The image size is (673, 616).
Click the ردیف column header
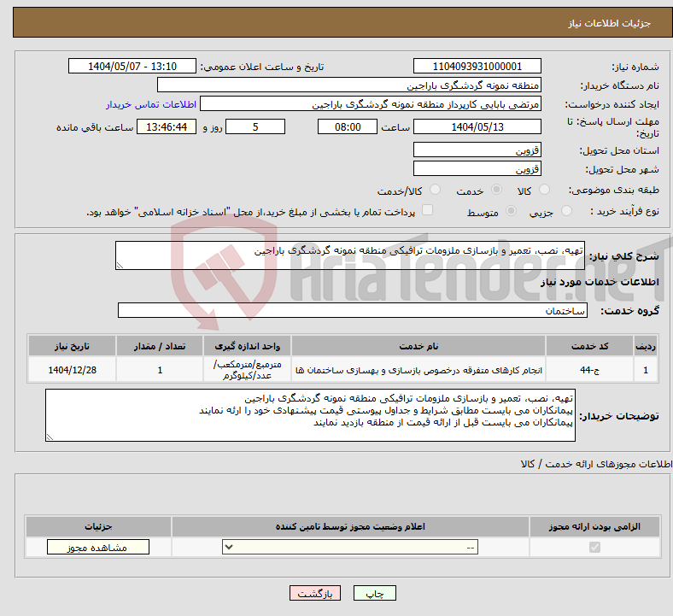pos(646,346)
